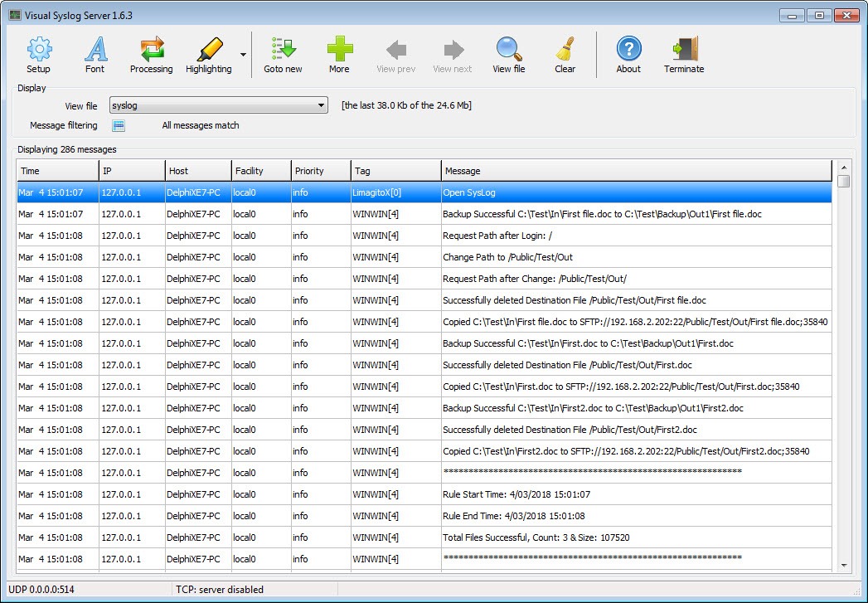
Task: Sort by the Host column header
Action: 199,171
